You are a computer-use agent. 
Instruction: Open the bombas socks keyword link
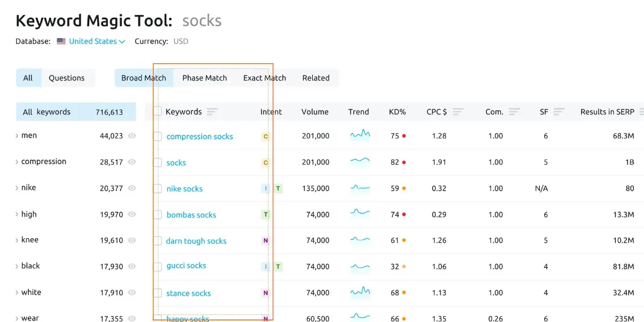pos(191,215)
